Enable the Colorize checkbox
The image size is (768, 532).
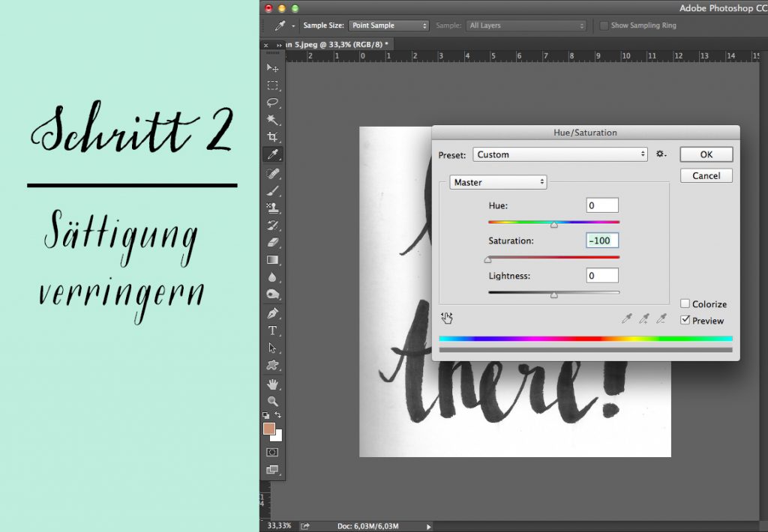[685, 304]
